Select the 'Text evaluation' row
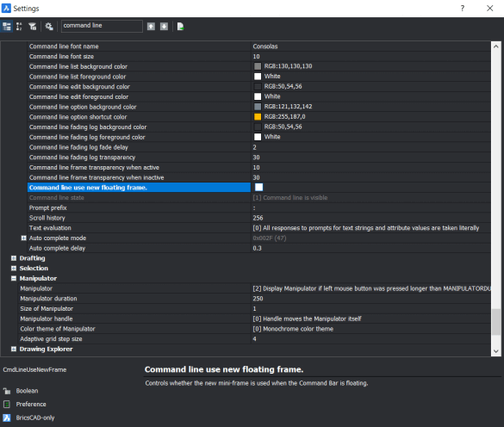The width and height of the screenshot is (504, 427). tap(258, 228)
